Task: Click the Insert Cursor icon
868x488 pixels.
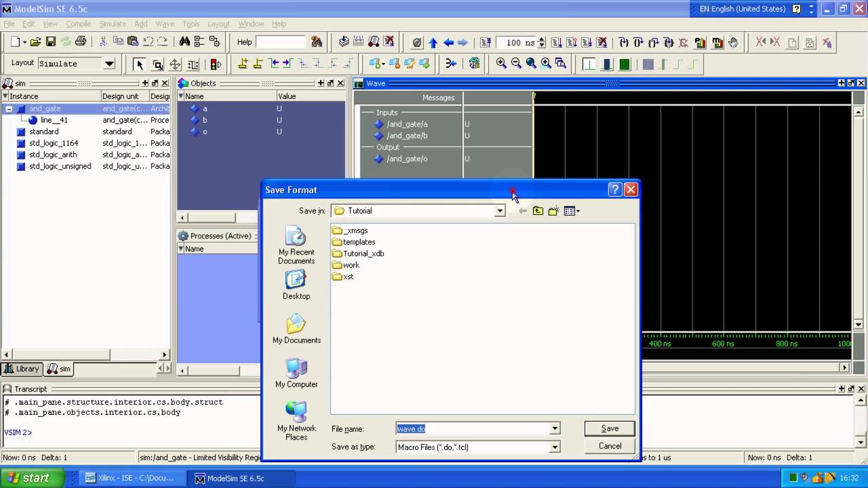Action: (x=243, y=64)
